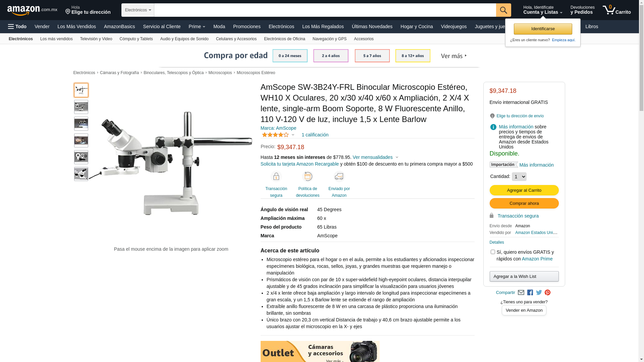Click the search magnifier button
Screen dimensions: 644x362
click(x=503, y=10)
